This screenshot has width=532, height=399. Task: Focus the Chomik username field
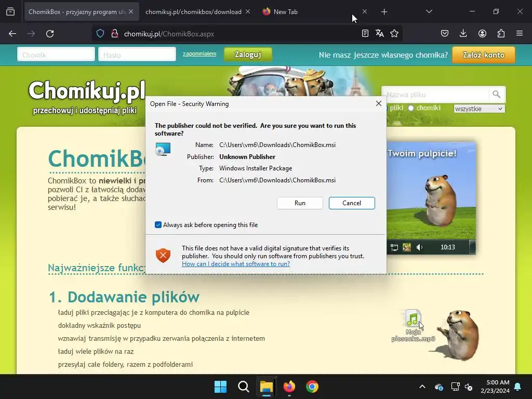(56, 54)
